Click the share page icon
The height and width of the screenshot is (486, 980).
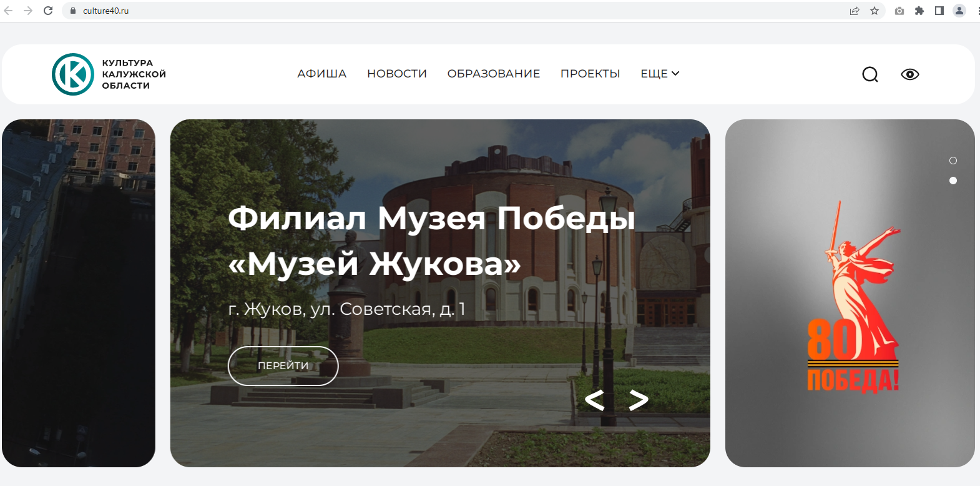coord(855,11)
